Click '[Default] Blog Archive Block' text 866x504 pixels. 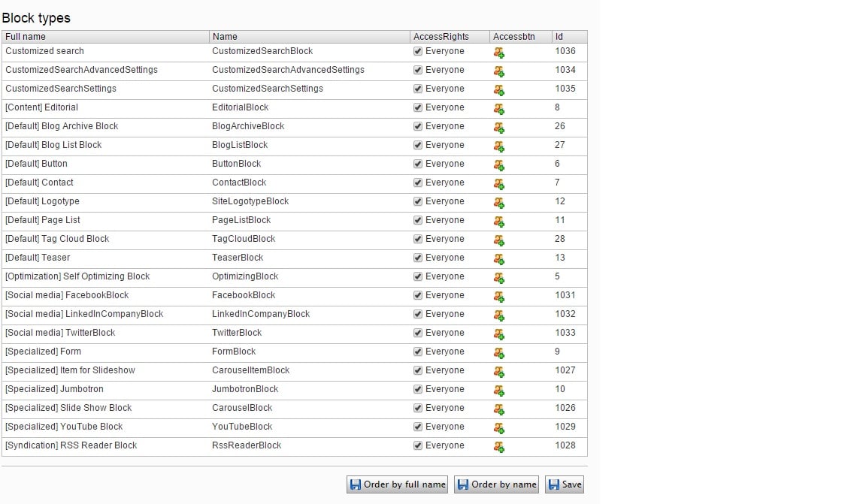click(x=62, y=126)
